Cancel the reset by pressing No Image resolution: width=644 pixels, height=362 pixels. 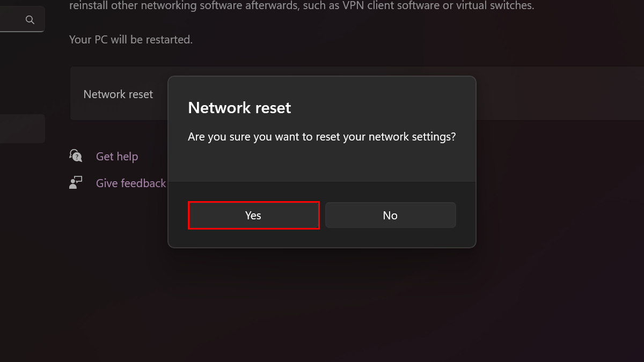click(390, 215)
